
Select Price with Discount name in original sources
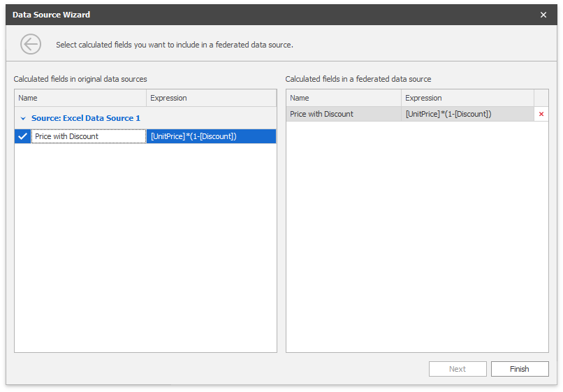tap(88, 136)
